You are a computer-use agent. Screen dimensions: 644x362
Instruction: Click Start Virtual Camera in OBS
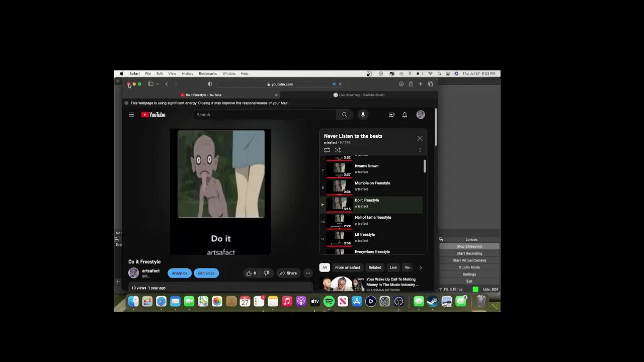pyautogui.click(x=469, y=260)
